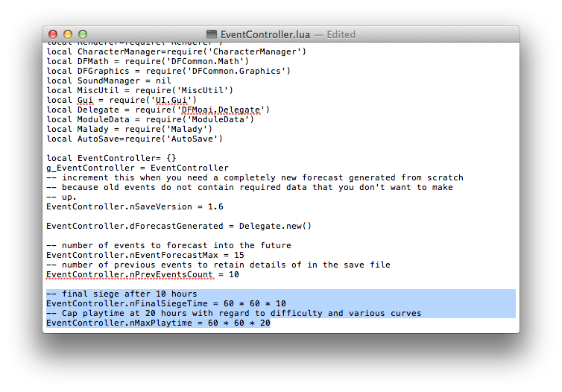The width and height of the screenshot is (562, 392).
Task: Close the EventController.lua window
Action: pyautogui.click(x=53, y=34)
